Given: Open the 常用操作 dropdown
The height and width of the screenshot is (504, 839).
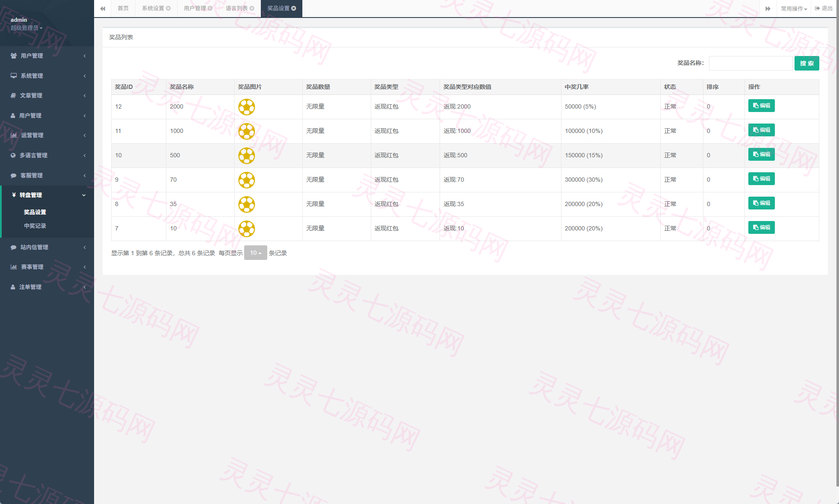Looking at the screenshot, I should pos(794,9).
